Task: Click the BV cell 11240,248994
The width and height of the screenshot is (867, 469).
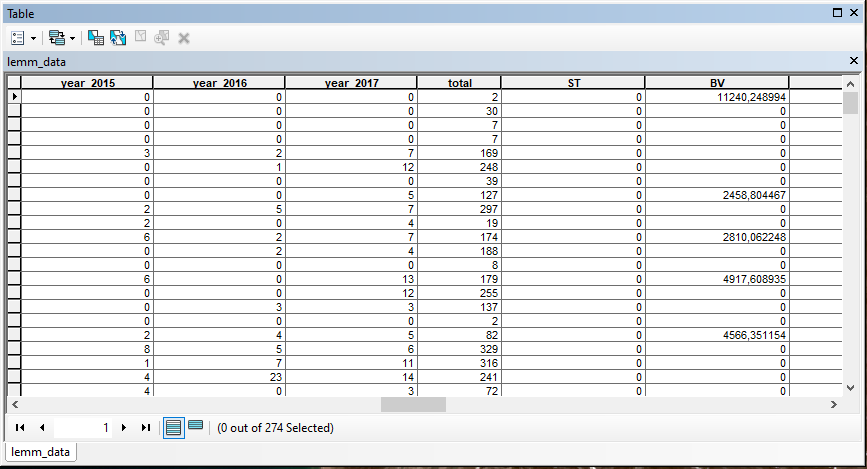Action: pos(717,97)
